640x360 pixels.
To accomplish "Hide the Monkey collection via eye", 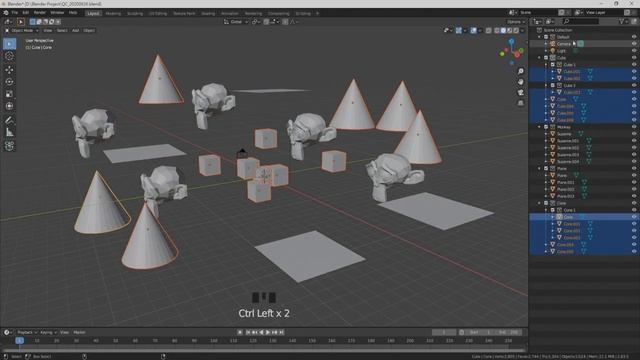I will (x=634, y=127).
